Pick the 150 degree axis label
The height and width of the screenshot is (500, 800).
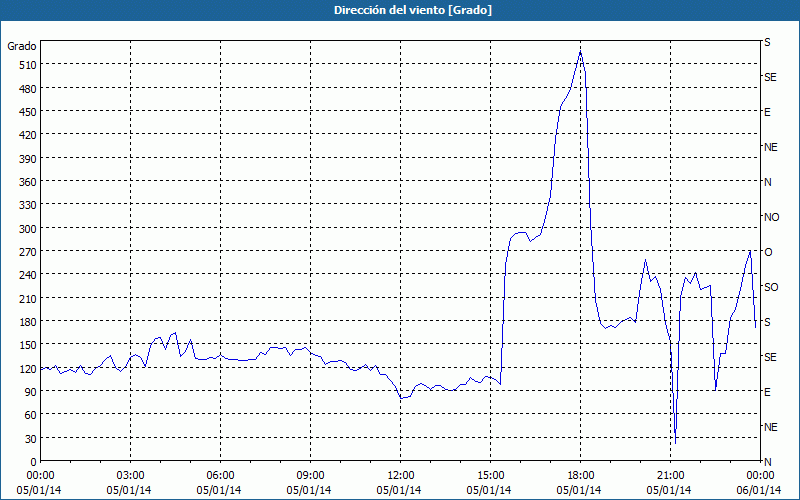(x=28, y=345)
